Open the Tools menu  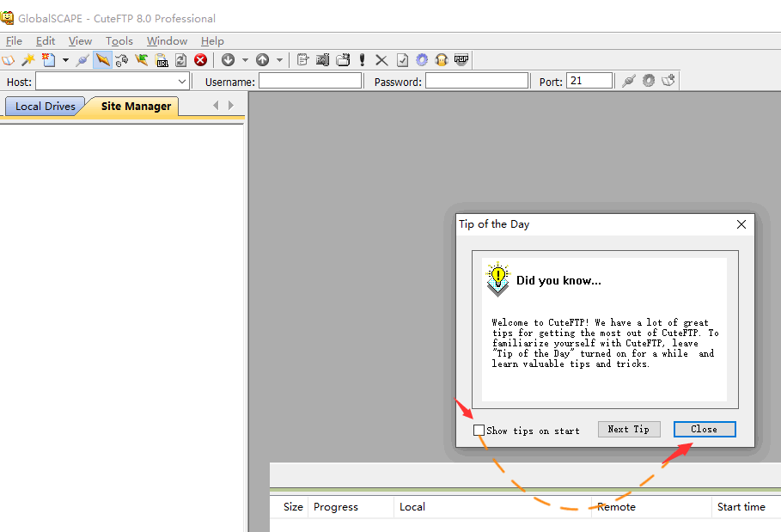pos(119,40)
